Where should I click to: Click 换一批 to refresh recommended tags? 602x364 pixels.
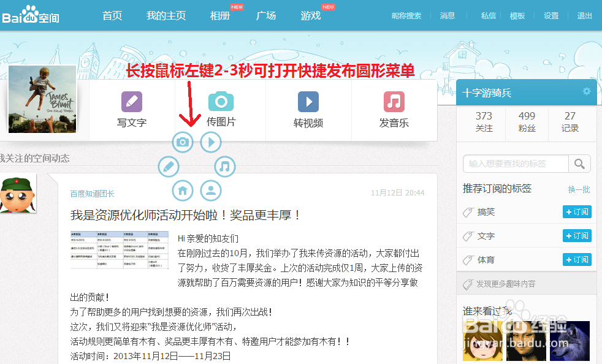coord(579,189)
